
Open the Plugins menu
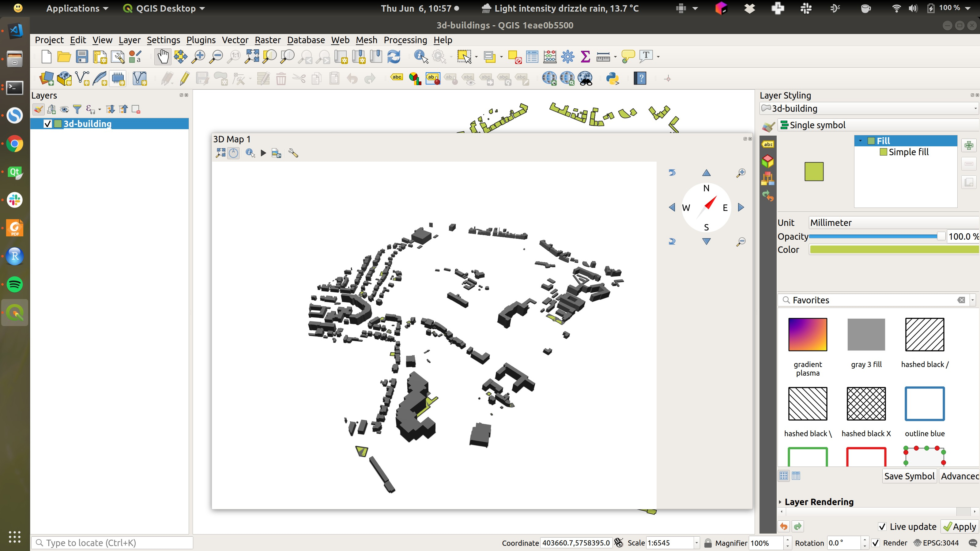(x=201, y=40)
